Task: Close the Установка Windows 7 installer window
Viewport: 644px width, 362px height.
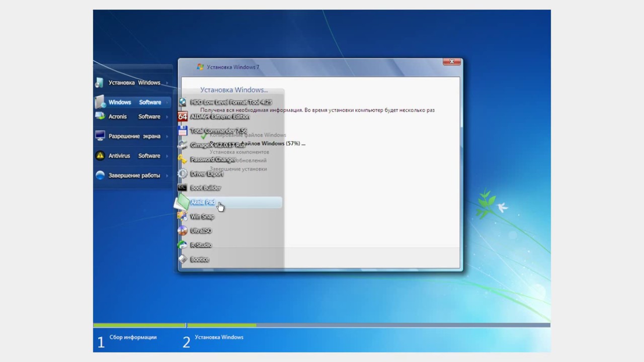Action: (451, 61)
